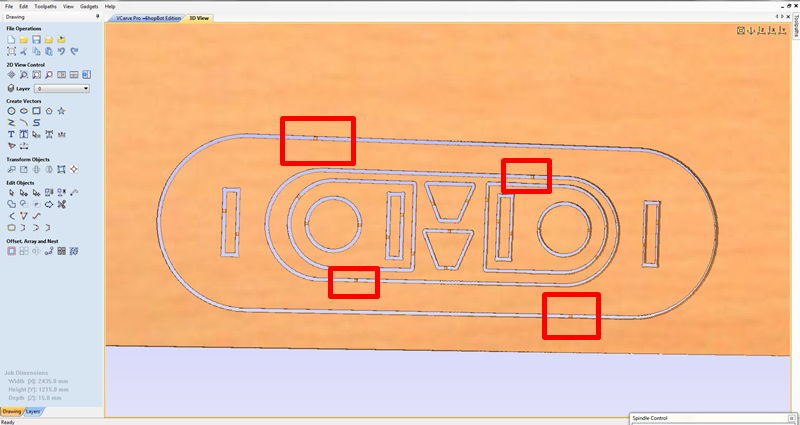Open the Help menu
Screen dimensions: 800x425
(110, 7)
